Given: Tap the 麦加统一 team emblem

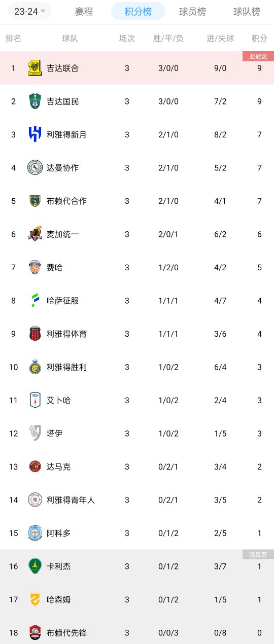Looking at the screenshot, I should point(35,234).
